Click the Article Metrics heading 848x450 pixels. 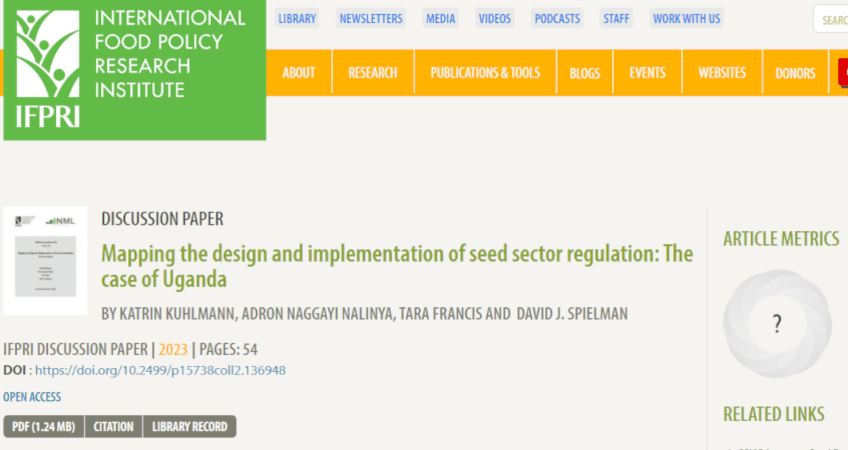tap(781, 239)
